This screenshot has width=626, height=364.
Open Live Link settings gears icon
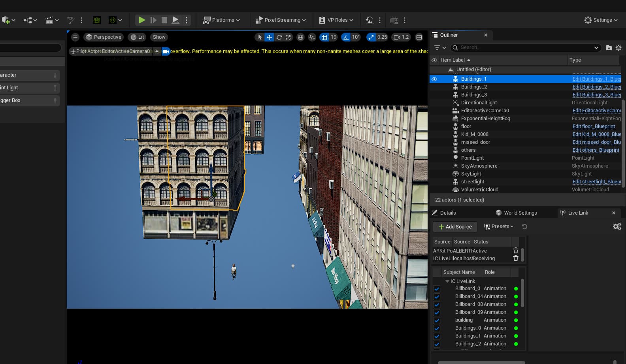(617, 226)
